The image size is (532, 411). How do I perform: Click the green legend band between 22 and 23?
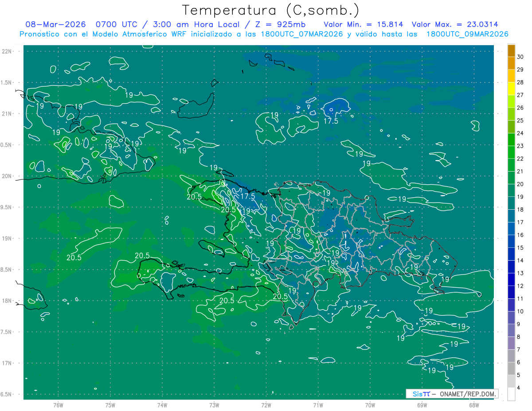(511, 153)
